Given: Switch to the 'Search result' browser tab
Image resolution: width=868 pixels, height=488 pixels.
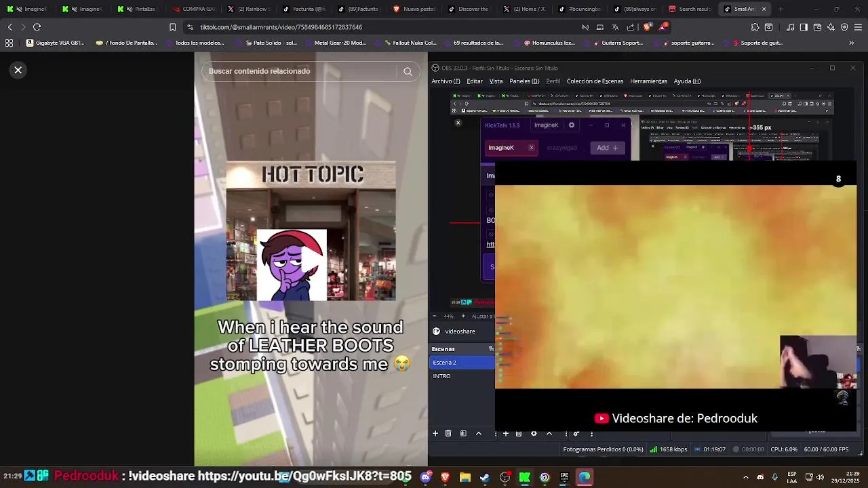Looking at the screenshot, I should [690, 9].
